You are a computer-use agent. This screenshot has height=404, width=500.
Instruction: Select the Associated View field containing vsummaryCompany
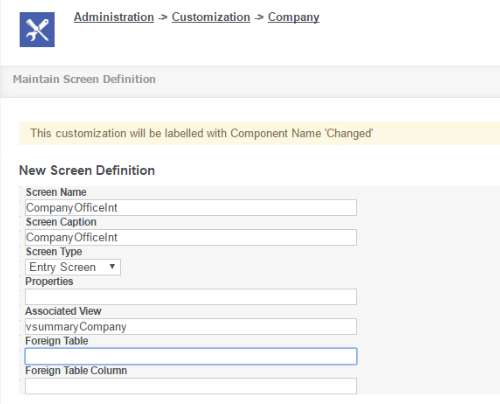coord(191,326)
